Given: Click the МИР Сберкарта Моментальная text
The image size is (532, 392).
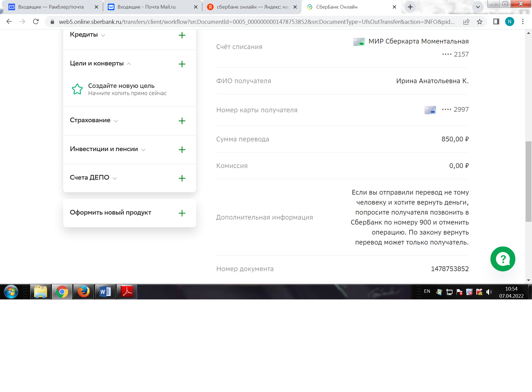Looking at the screenshot, I should coord(418,41).
